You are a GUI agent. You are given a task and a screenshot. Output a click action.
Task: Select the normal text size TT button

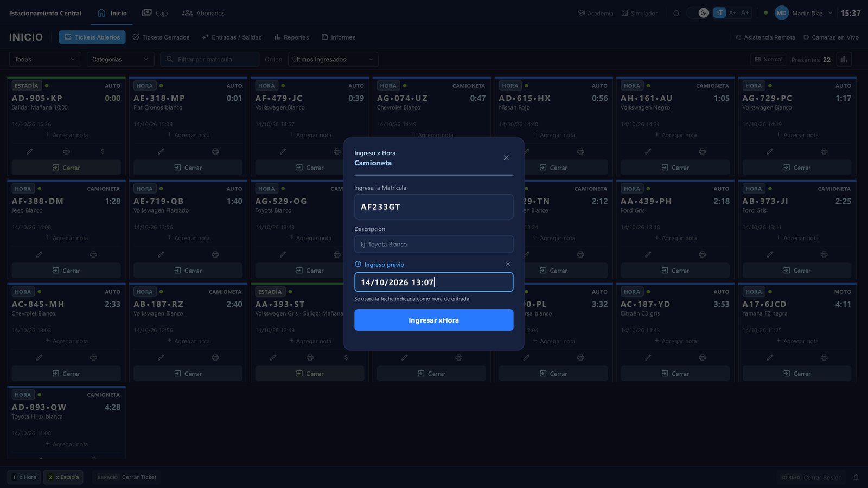click(x=719, y=13)
